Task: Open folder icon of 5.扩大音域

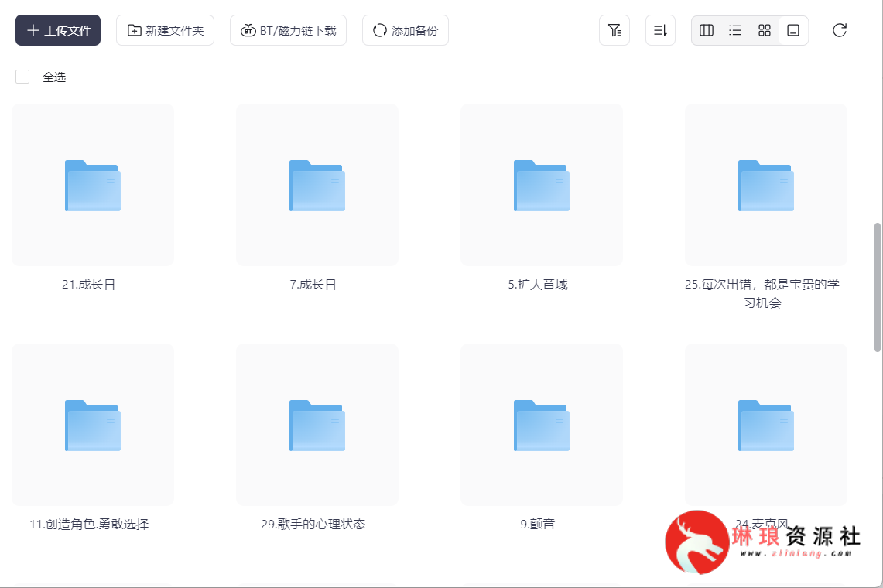Action: pyautogui.click(x=542, y=186)
